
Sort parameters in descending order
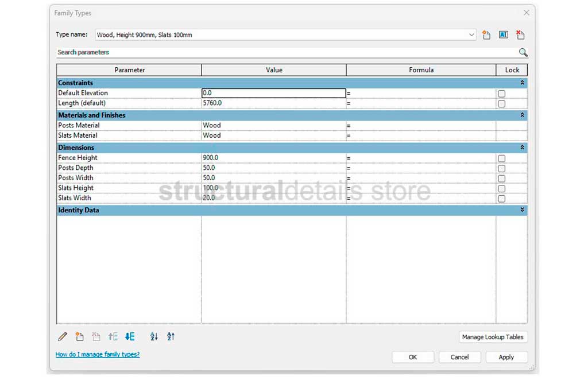[171, 337]
